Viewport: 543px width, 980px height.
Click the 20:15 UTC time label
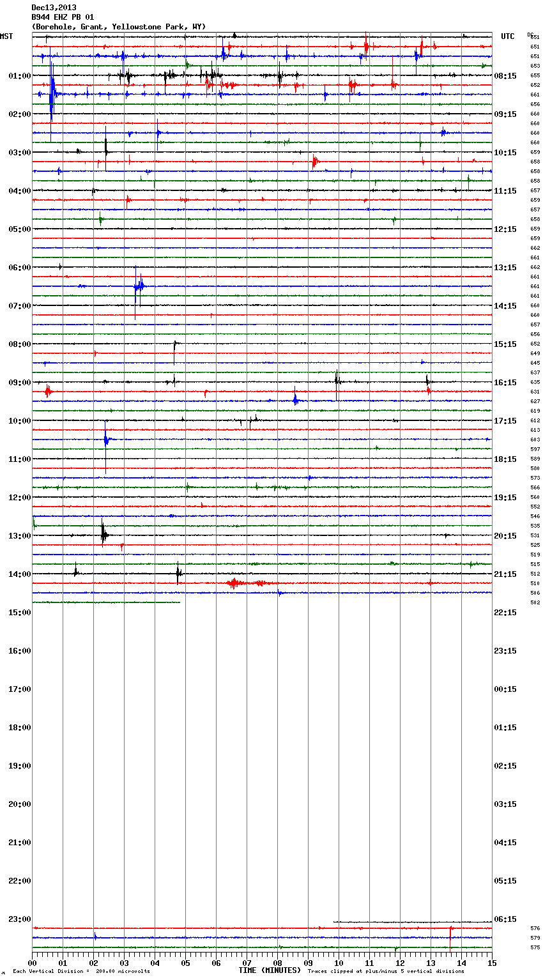[505, 536]
